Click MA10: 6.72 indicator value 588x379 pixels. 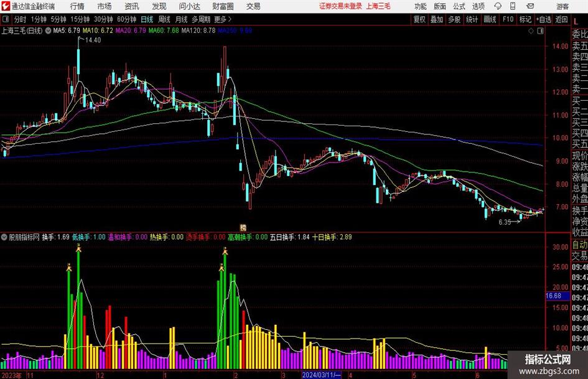point(98,30)
